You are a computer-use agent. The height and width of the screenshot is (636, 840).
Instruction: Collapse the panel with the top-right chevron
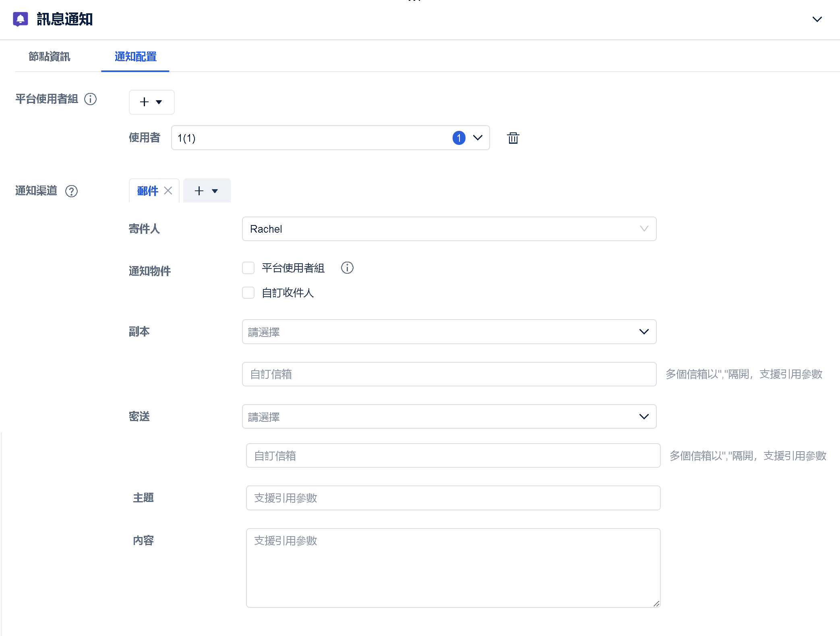(817, 19)
